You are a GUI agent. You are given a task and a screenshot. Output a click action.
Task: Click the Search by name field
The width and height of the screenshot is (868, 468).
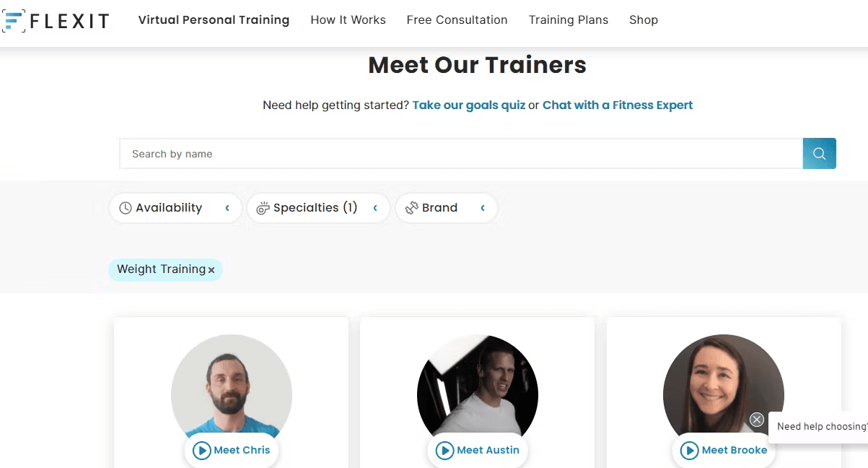(461, 153)
